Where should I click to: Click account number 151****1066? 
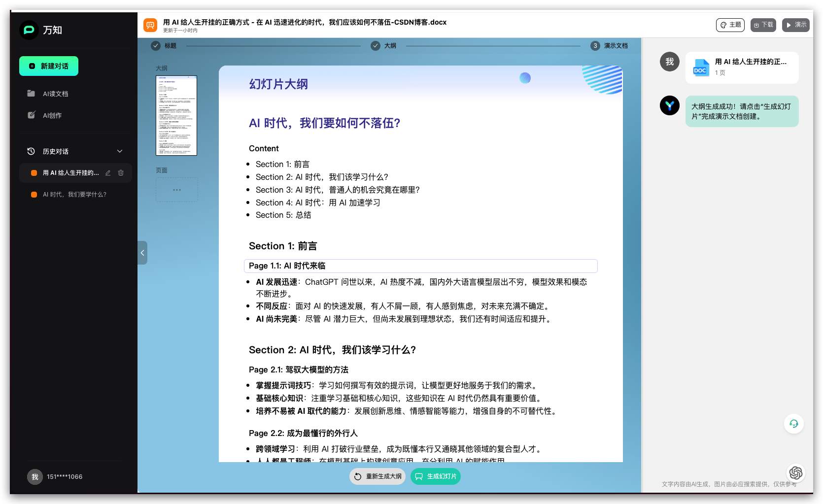click(65, 477)
